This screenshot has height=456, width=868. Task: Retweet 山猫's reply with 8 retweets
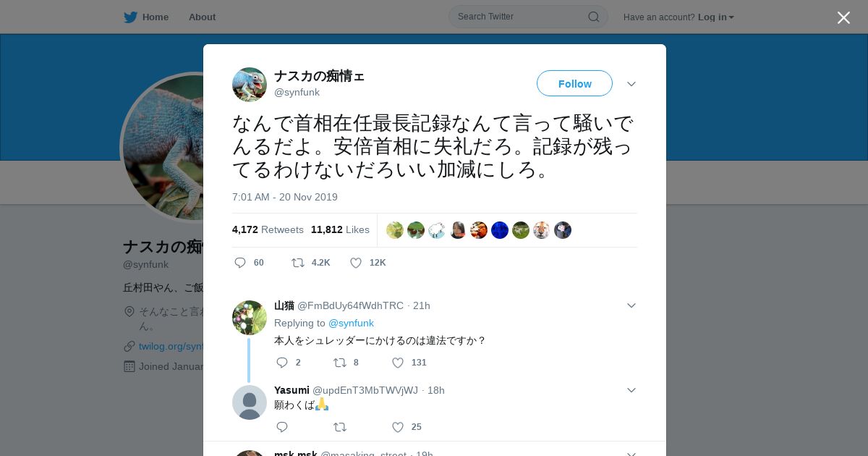point(340,363)
